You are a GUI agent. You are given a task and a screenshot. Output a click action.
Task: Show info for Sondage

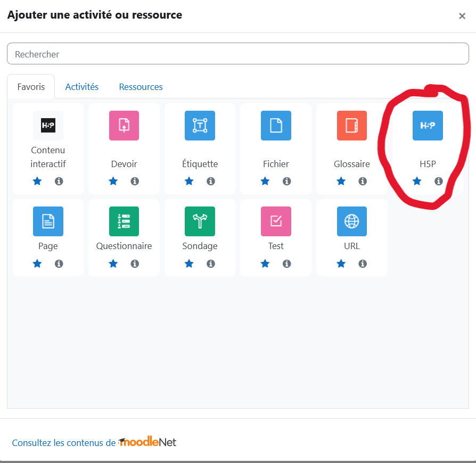click(211, 263)
